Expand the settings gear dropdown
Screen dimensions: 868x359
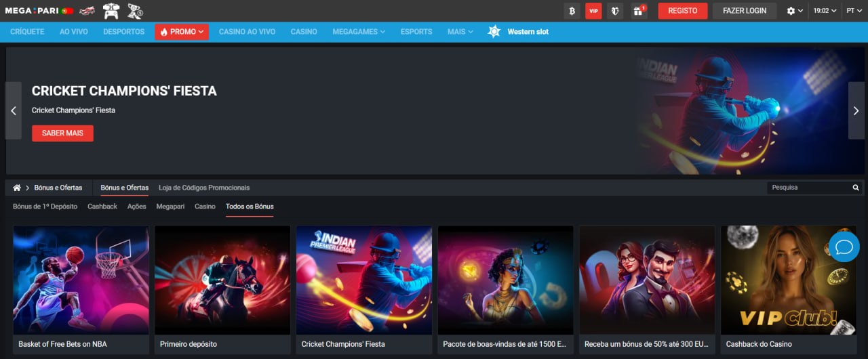795,11
